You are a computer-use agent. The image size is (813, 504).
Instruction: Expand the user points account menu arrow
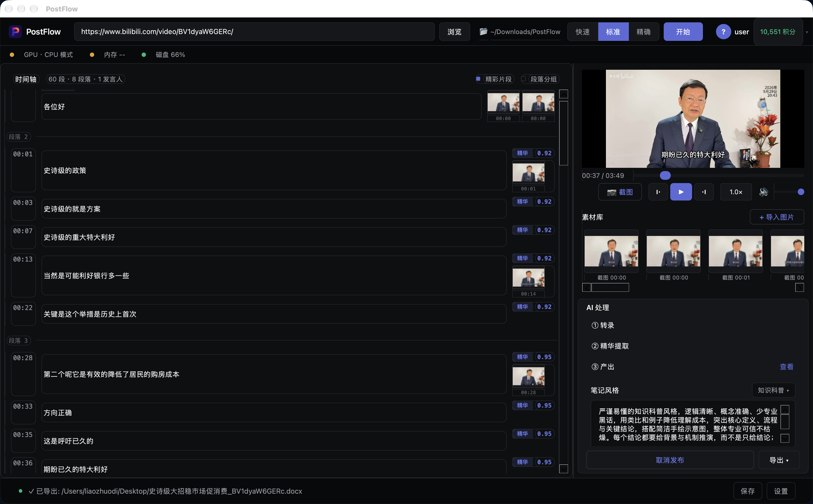coord(807,32)
